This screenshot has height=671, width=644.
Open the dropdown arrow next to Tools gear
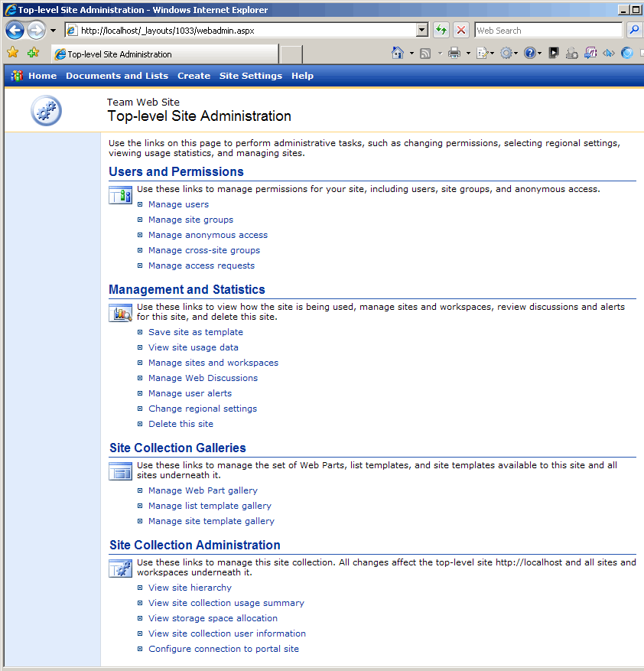516,54
